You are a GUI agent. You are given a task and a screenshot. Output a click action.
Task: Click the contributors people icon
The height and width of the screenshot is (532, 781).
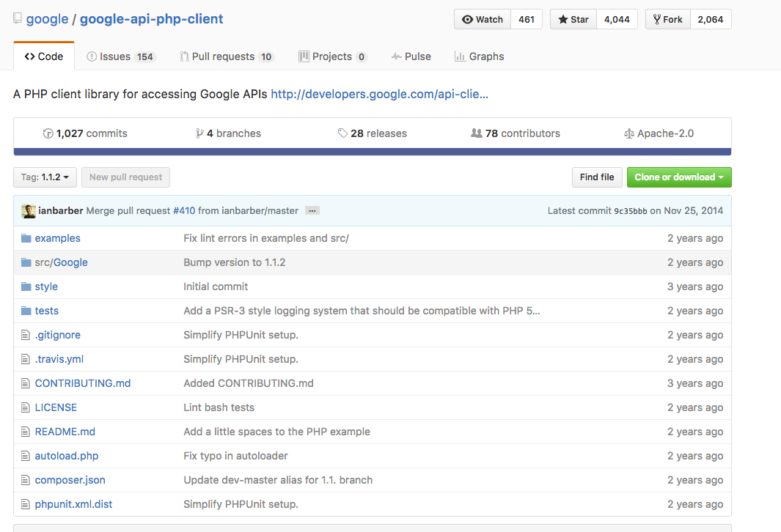click(477, 133)
